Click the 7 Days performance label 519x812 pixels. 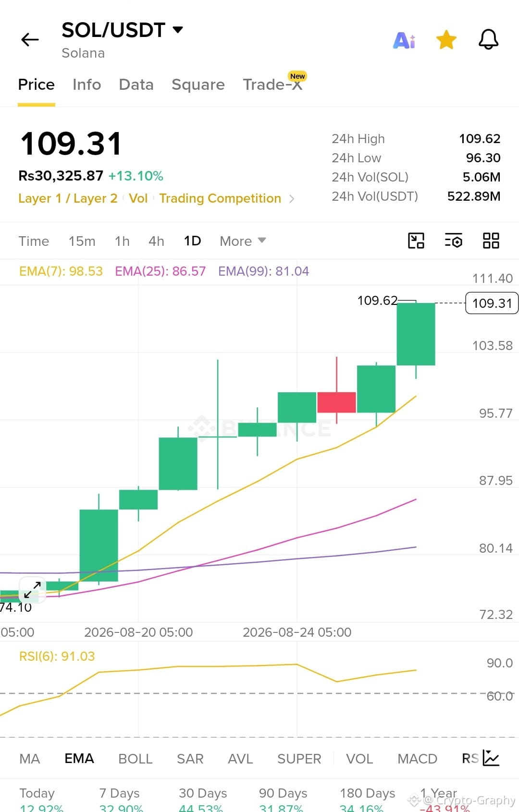119,793
